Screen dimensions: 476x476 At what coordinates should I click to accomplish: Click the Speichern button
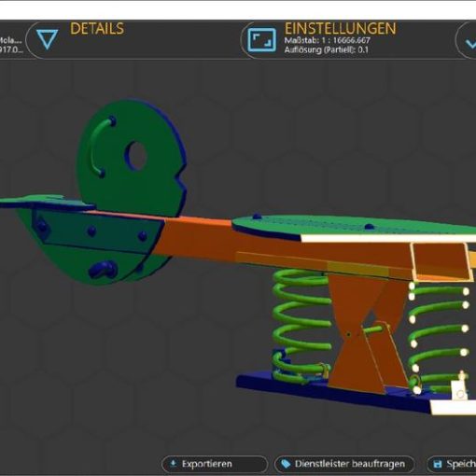point(451,464)
